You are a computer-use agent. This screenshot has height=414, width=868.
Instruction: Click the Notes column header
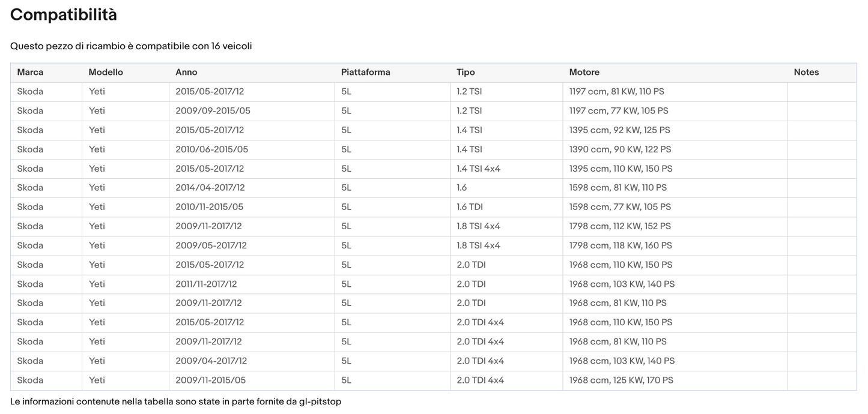pos(806,73)
